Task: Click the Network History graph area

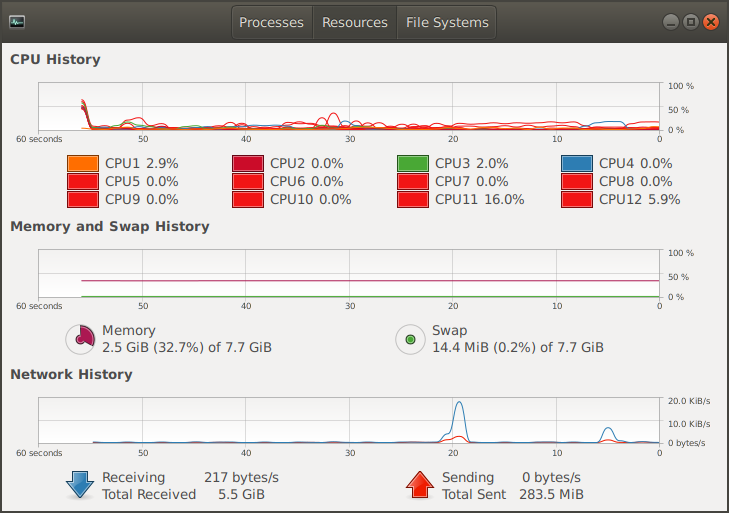Action: click(x=349, y=421)
